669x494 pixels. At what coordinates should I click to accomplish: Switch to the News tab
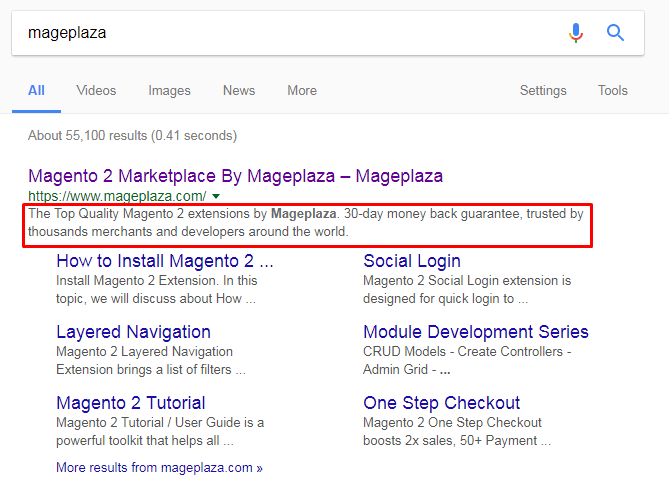tap(239, 90)
